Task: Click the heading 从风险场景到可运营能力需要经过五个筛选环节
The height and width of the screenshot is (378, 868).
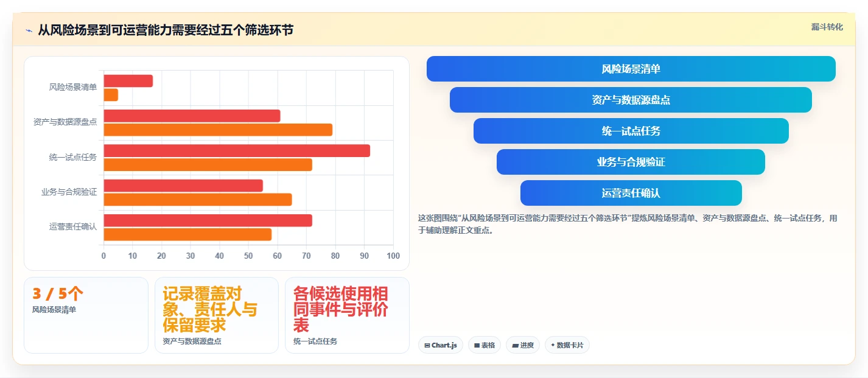Action: click(166, 30)
